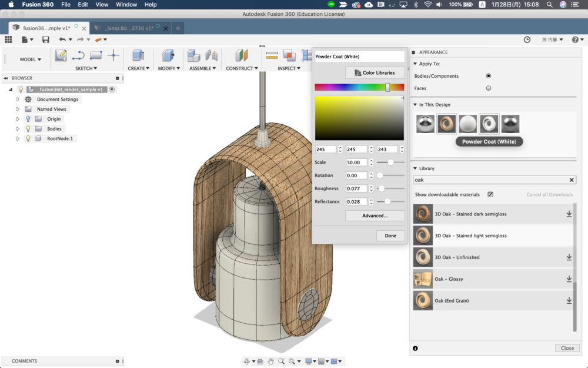Click the Press Pull modify icon

168,55
